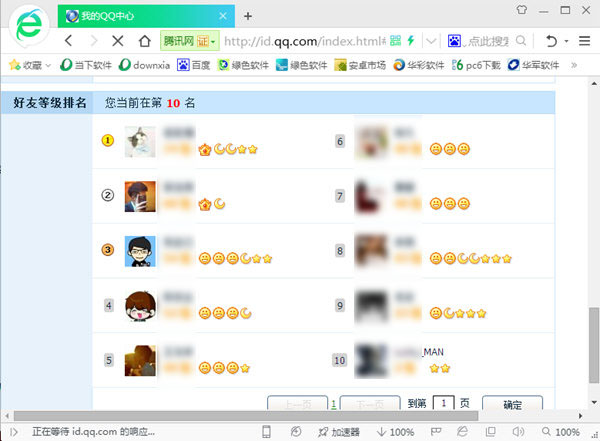Image resolution: width=600 pixels, height=441 pixels.
Task: Click rank 1 friend cat avatar
Action: (x=140, y=142)
